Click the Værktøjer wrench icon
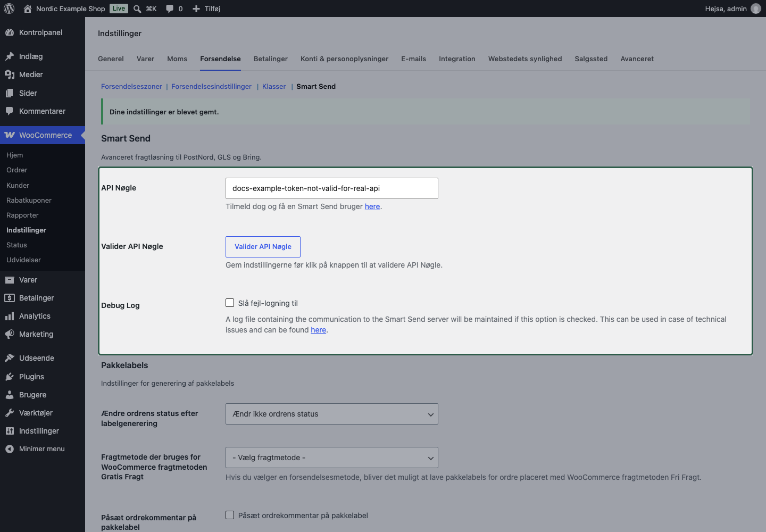The height and width of the screenshot is (532, 766). (10, 413)
